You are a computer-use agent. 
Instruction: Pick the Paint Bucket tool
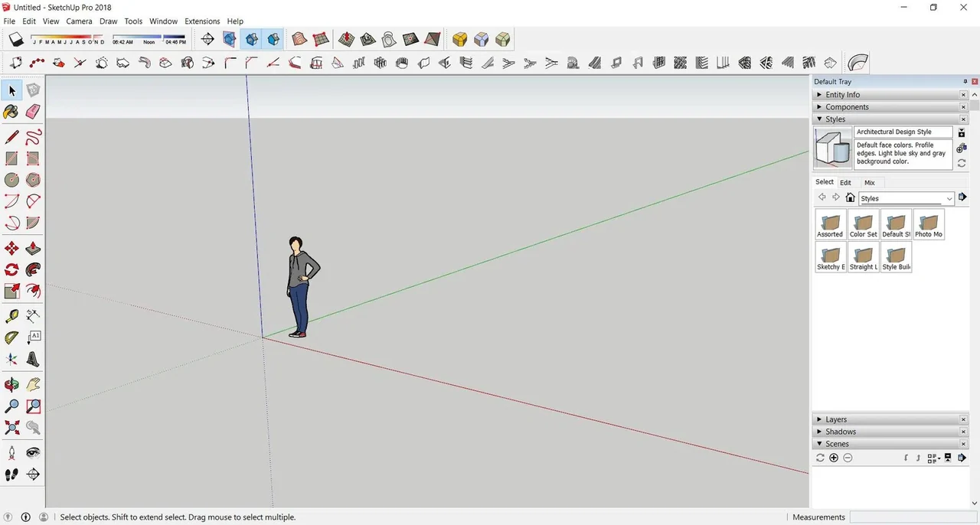point(11,112)
